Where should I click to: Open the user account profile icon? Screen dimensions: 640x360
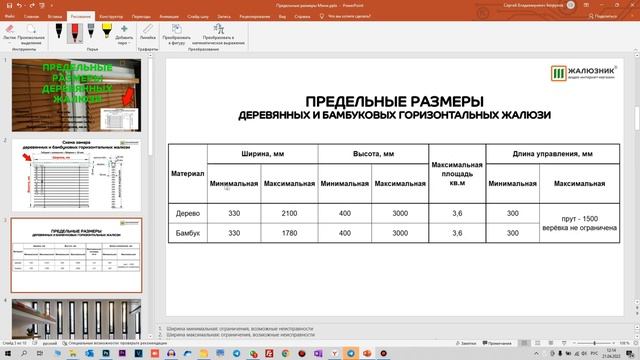coord(571,5)
